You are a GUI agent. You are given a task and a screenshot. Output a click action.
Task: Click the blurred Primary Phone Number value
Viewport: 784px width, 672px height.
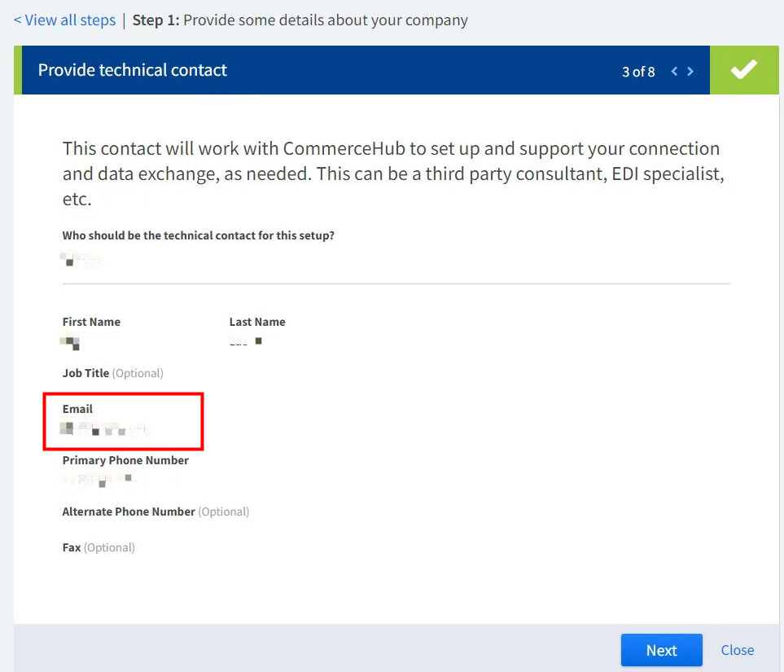(x=102, y=480)
